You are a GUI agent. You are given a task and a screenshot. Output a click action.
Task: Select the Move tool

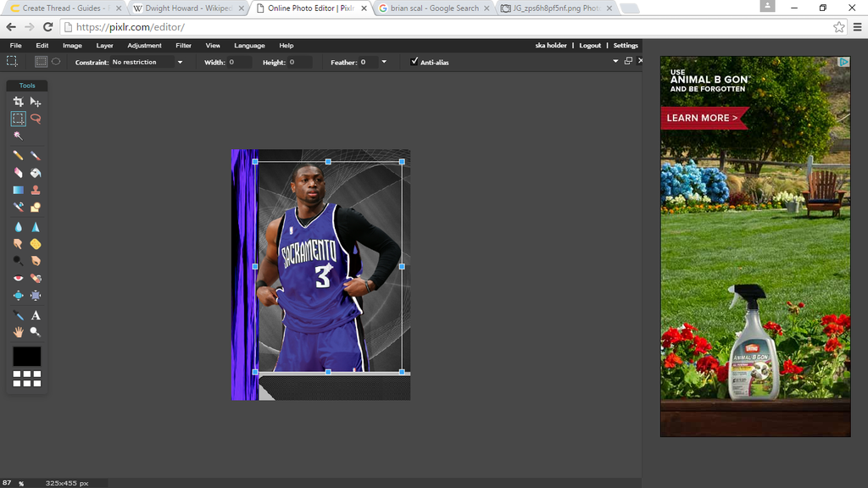(x=36, y=102)
